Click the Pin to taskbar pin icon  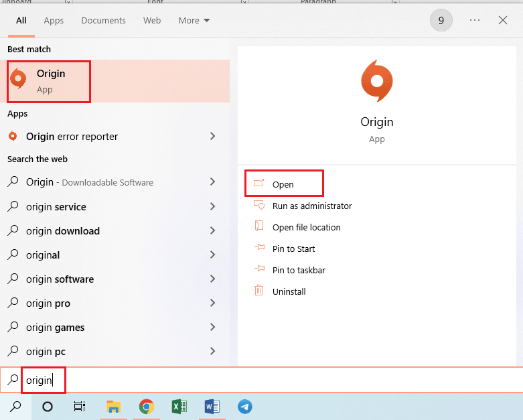(259, 269)
